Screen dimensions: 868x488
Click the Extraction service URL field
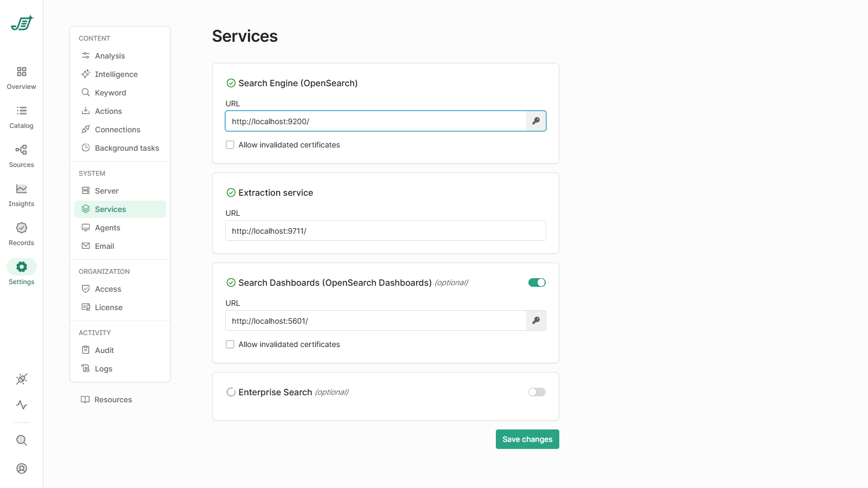pyautogui.click(x=386, y=230)
